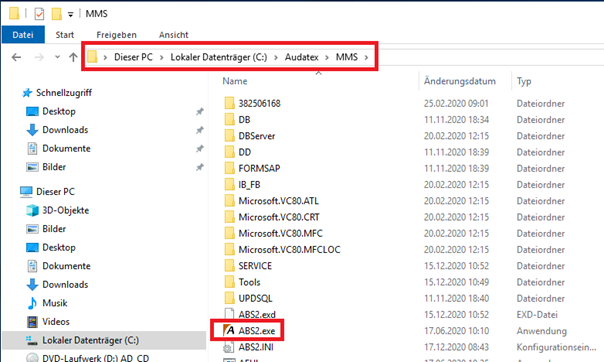
Task: Select DVD-Laufwerk (D:) AD_CD in navigation pane
Action: click(x=96, y=358)
